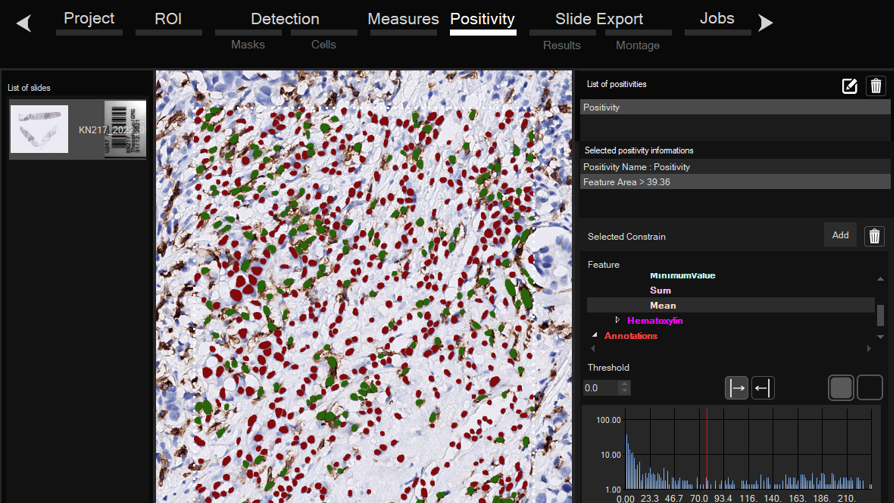Select the KN217 slide thumbnail

pyautogui.click(x=40, y=129)
